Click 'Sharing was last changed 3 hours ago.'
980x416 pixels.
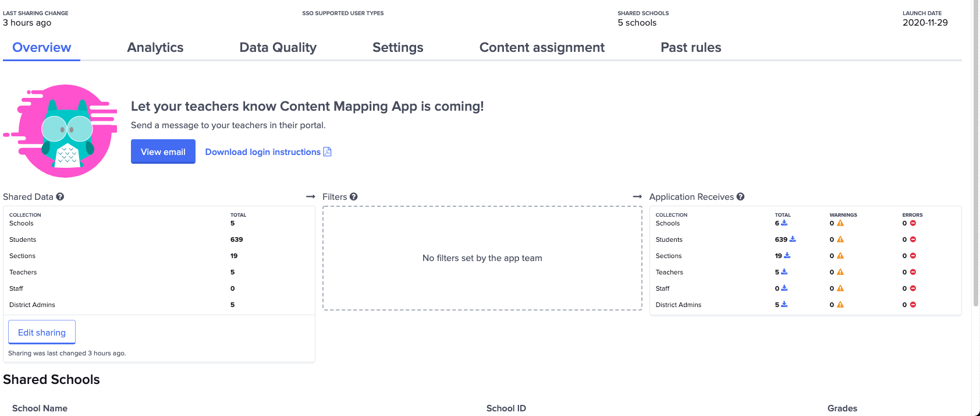pos(67,353)
